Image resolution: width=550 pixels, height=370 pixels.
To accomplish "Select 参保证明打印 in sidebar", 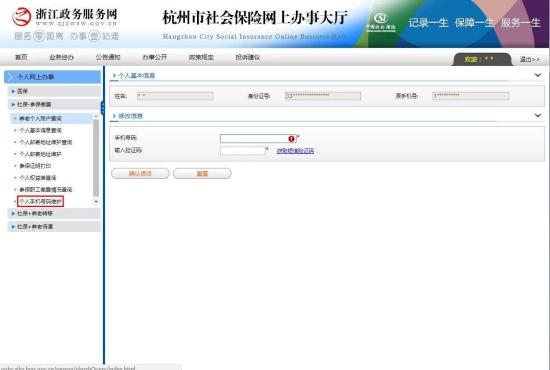I will coord(35,166).
